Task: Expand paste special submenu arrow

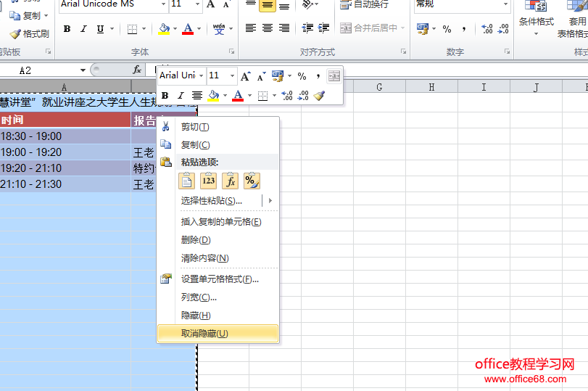Action: (x=270, y=201)
